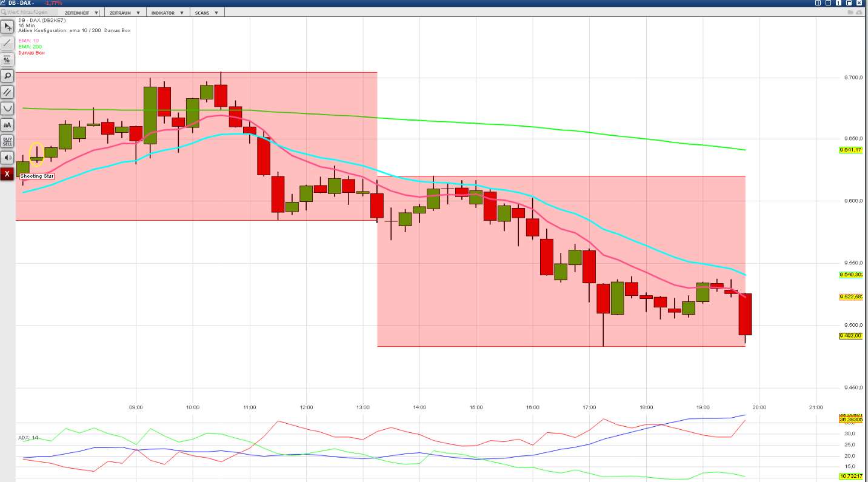Image resolution: width=868 pixels, height=482 pixels.
Task: Click the 'Aktive Konfiguration' text line
Action: pyautogui.click(x=74, y=30)
